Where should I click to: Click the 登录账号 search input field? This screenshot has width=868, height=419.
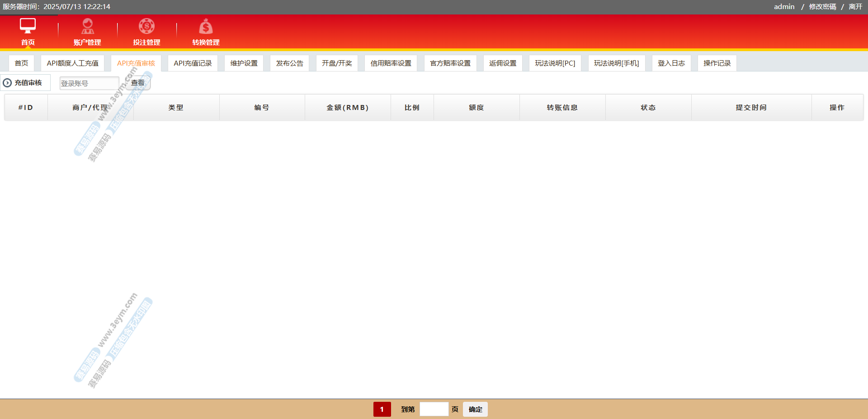(x=89, y=83)
